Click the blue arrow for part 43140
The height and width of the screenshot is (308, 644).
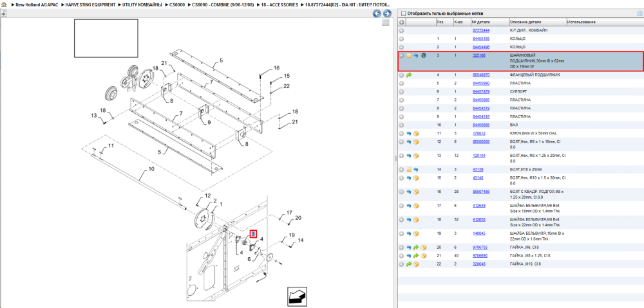409,178
